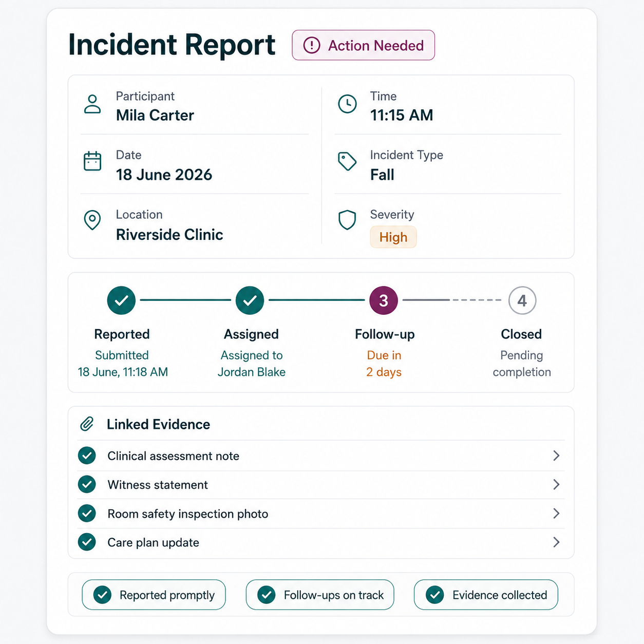Click the Reported promptly chip
Image resolution: width=644 pixels, height=644 pixels.
tap(154, 595)
